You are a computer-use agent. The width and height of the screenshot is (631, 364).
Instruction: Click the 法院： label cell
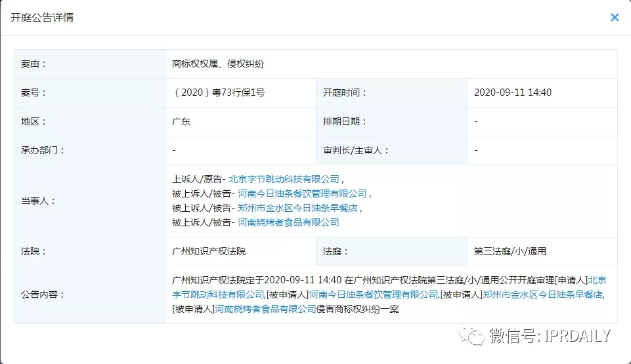(x=90, y=251)
